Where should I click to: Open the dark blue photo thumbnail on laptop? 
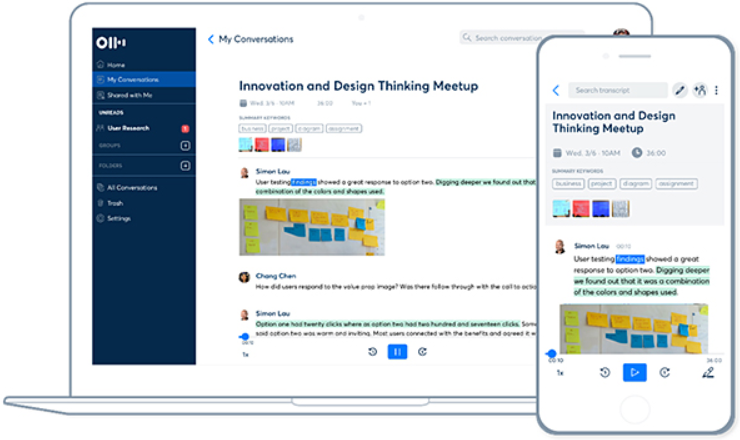(x=278, y=144)
